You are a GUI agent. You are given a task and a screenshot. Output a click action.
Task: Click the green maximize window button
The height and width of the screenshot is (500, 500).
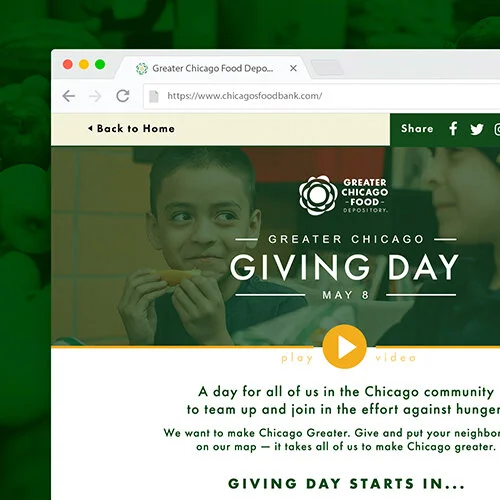point(100,64)
